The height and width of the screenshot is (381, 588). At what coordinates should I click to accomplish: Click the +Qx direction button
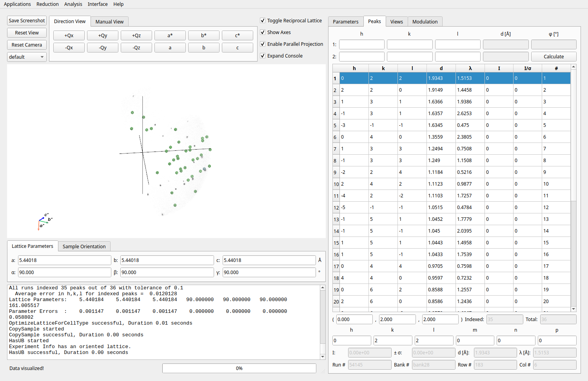coord(69,36)
